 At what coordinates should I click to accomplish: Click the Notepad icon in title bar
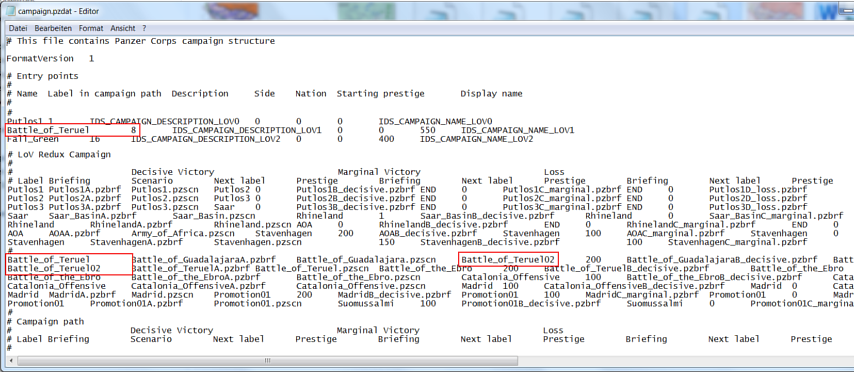click(x=10, y=11)
